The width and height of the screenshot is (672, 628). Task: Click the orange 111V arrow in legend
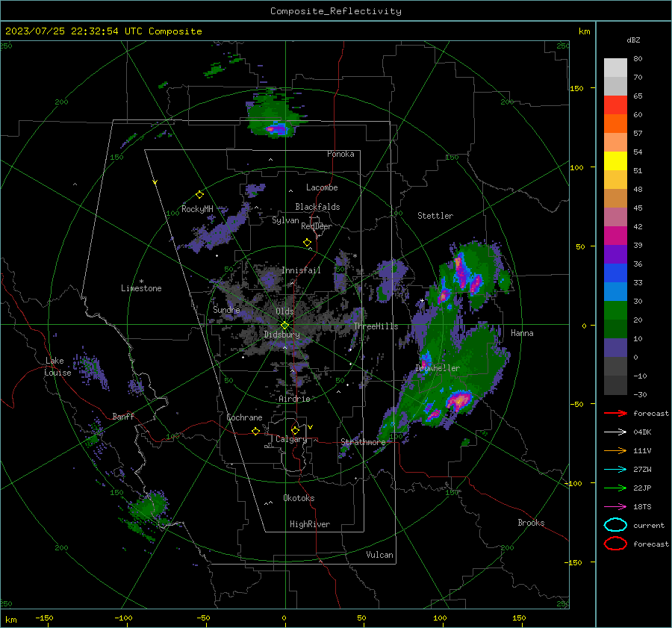[x=615, y=450]
